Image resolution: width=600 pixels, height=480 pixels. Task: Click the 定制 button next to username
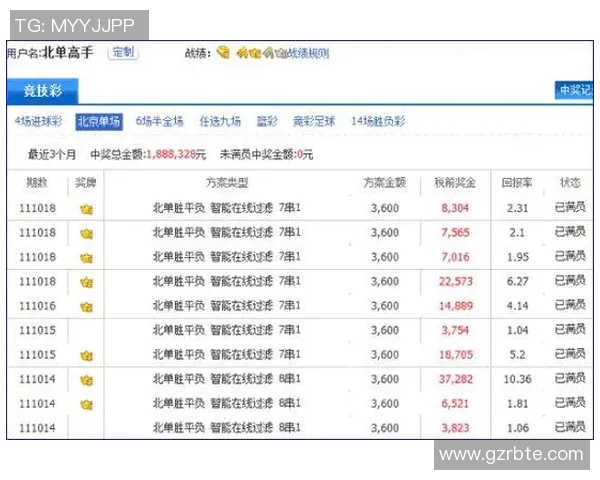click(123, 52)
